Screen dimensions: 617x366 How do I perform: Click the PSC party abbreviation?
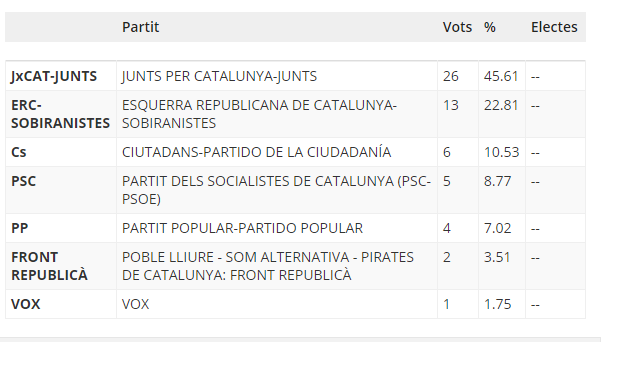pyautogui.click(x=23, y=181)
